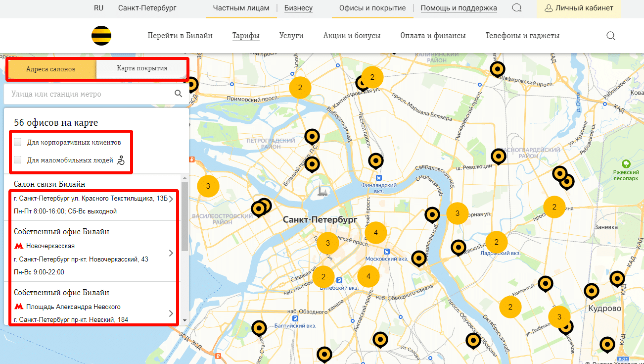Click Ржевский лесопарк green park icon
The image size is (644, 364).
pyautogui.click(x=626, y=163)
